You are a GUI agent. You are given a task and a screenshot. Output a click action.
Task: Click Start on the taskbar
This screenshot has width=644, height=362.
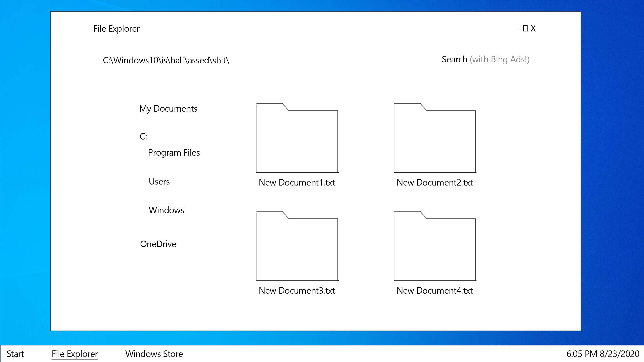[15, 354]
